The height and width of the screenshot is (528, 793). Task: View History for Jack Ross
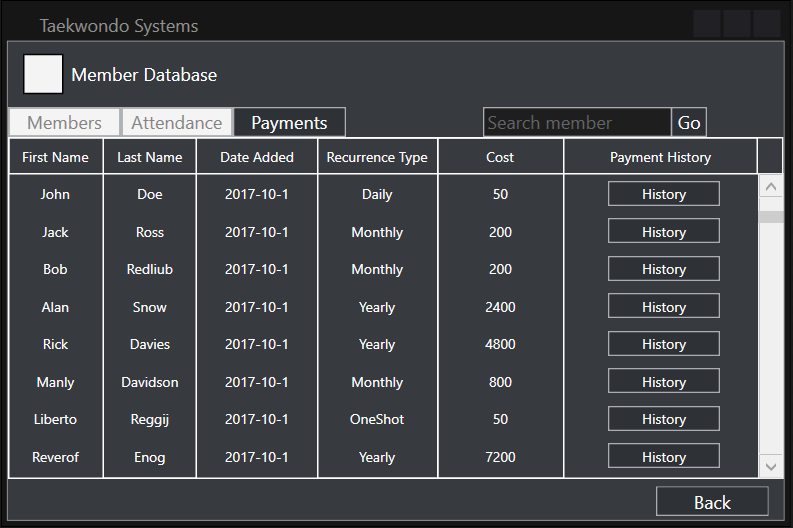pos(663,232)
